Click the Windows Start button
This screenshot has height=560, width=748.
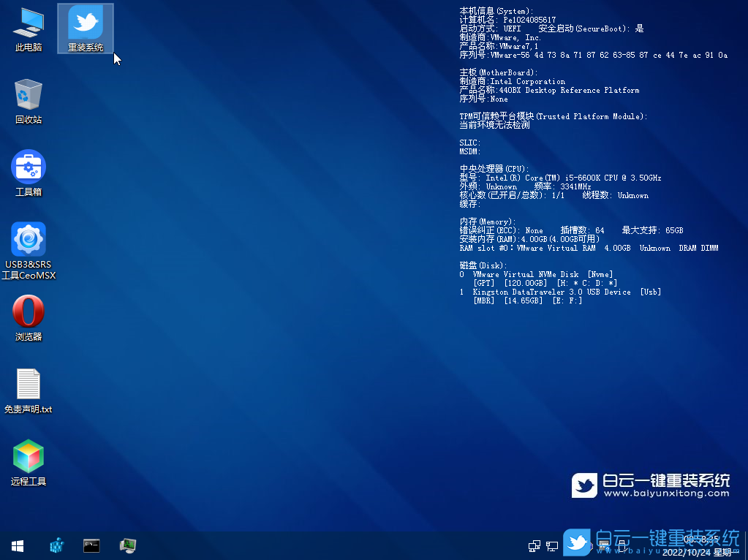click(x=17, y=545)
